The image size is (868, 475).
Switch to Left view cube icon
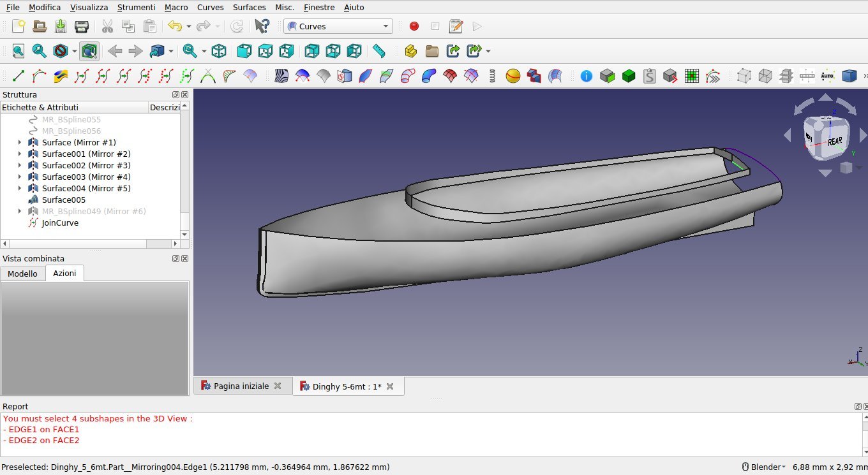[x=354, y=51]
